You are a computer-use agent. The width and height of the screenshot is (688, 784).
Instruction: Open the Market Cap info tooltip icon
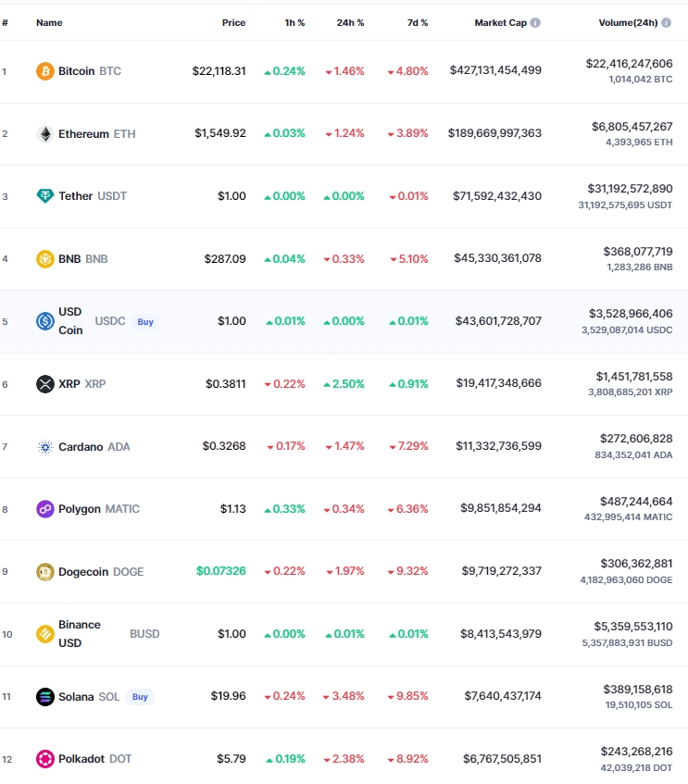pyautogui.click(x=535, y=22)
